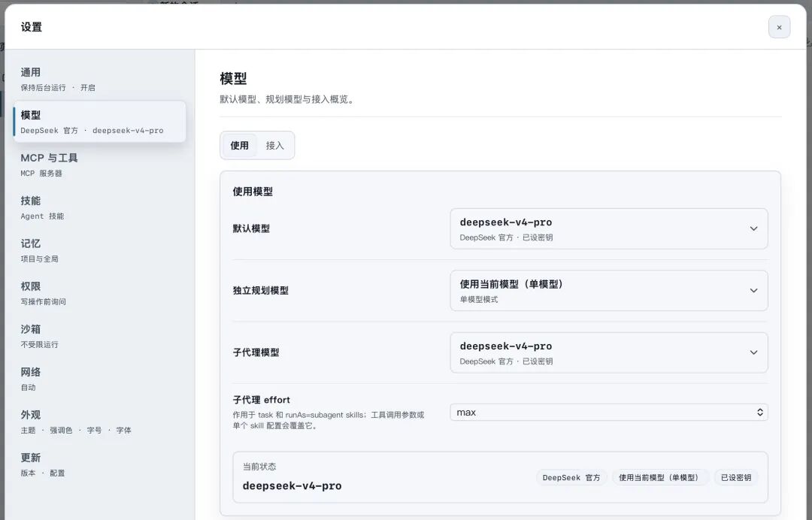
Task: Click the effort description mentioning runAs=subagent skills
Action: point(329,420)
